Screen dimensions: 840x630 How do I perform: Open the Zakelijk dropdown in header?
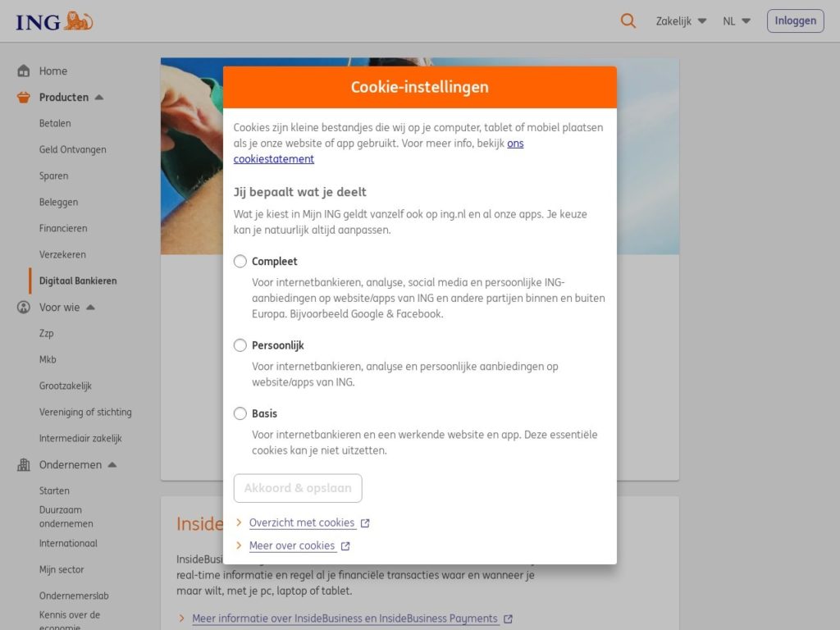pos(681,21)
